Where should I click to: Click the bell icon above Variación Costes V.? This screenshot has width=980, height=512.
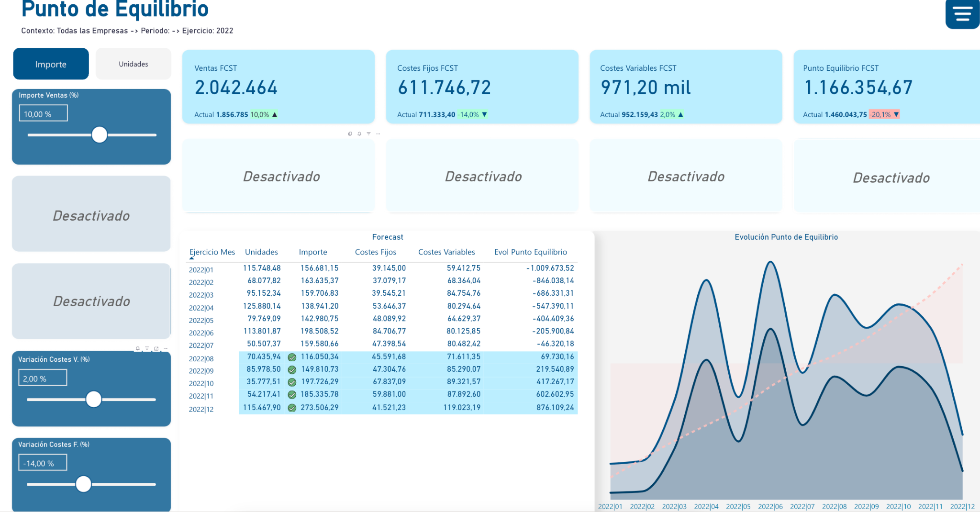pos(138,348)
